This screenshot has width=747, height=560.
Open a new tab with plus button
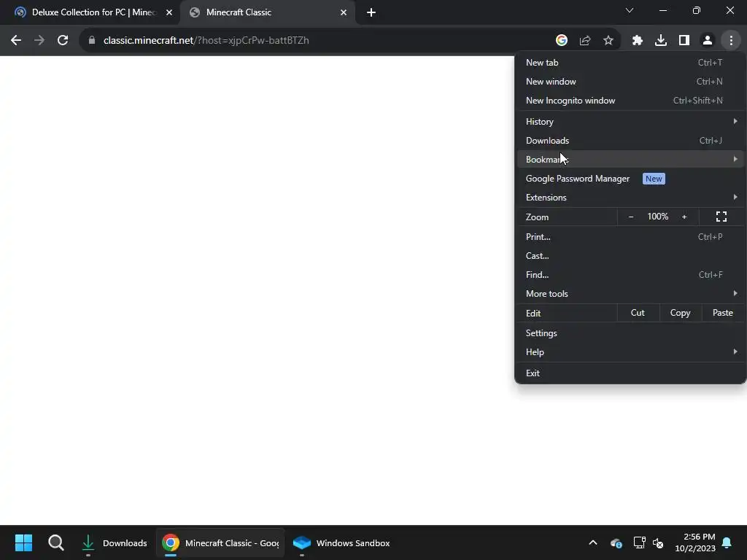pyautogui.click(x=371, y=12)
